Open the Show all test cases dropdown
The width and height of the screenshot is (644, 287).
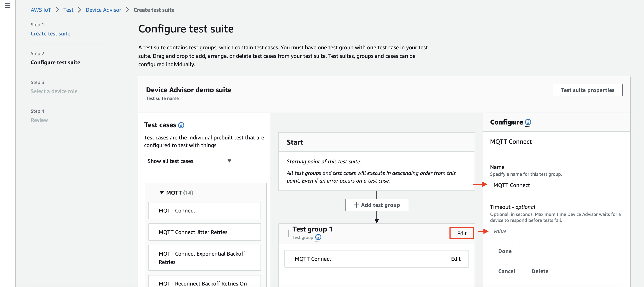[x=190, y=161]
